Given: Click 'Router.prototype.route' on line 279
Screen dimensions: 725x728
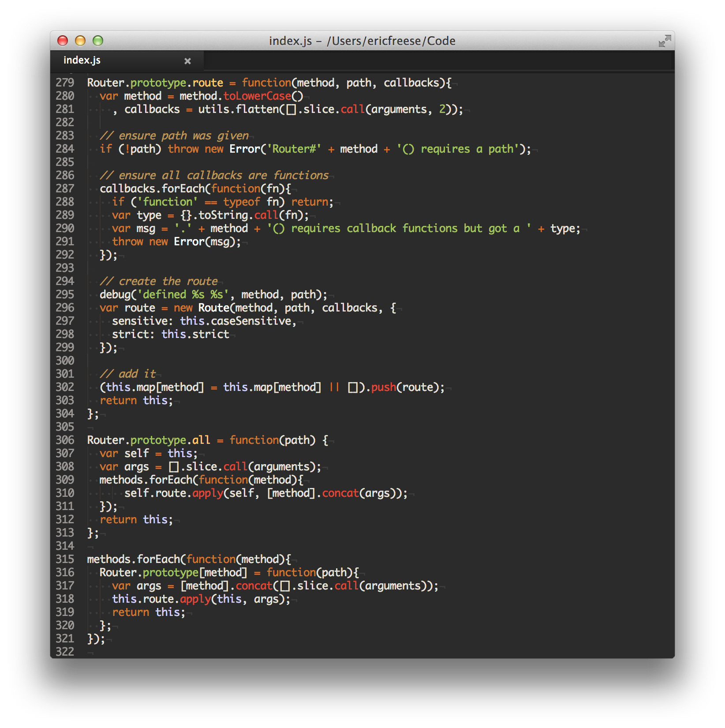Looking at the screenshot, I should point(155,83).
